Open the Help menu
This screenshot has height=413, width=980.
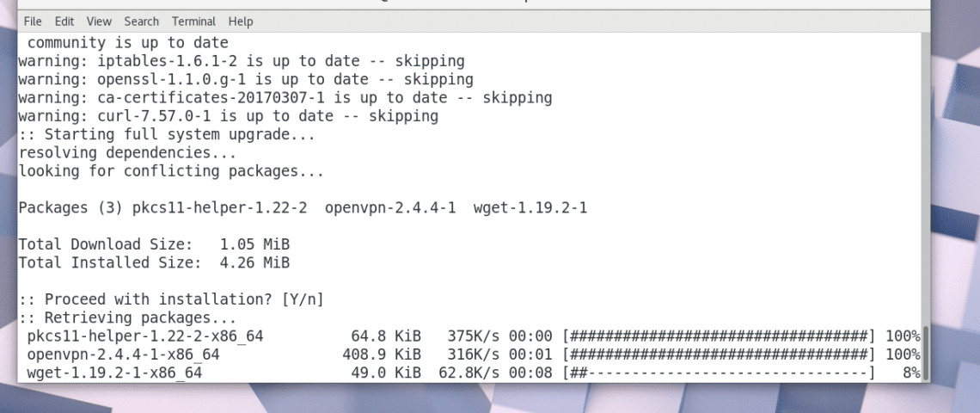(x=241, y=21)
